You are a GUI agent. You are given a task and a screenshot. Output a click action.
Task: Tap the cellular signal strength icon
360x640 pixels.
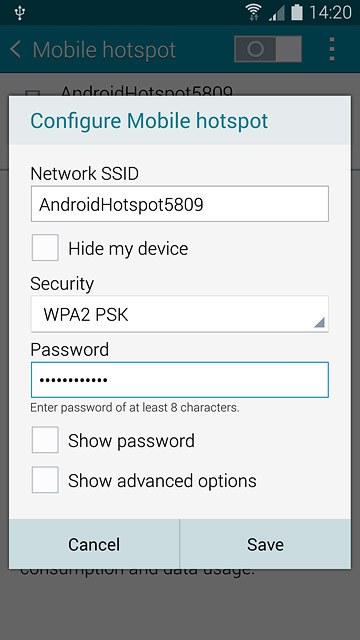click(277, 13)
